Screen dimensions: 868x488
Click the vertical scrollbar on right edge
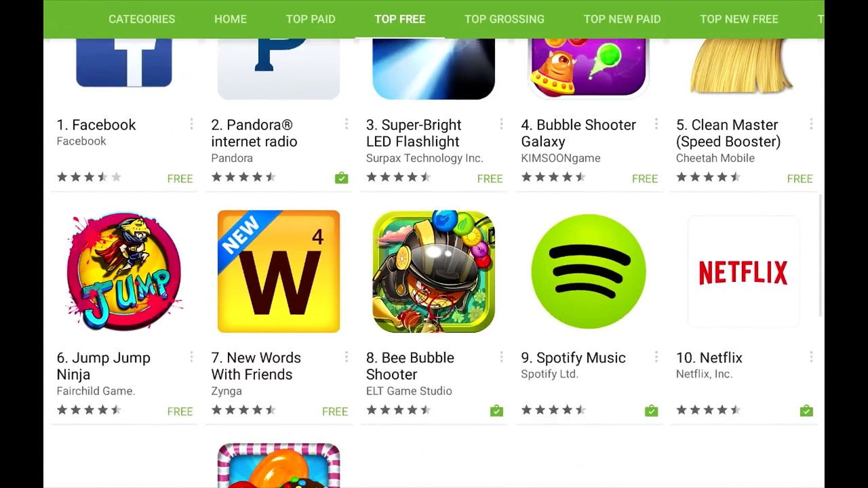(x=821, y=256)
